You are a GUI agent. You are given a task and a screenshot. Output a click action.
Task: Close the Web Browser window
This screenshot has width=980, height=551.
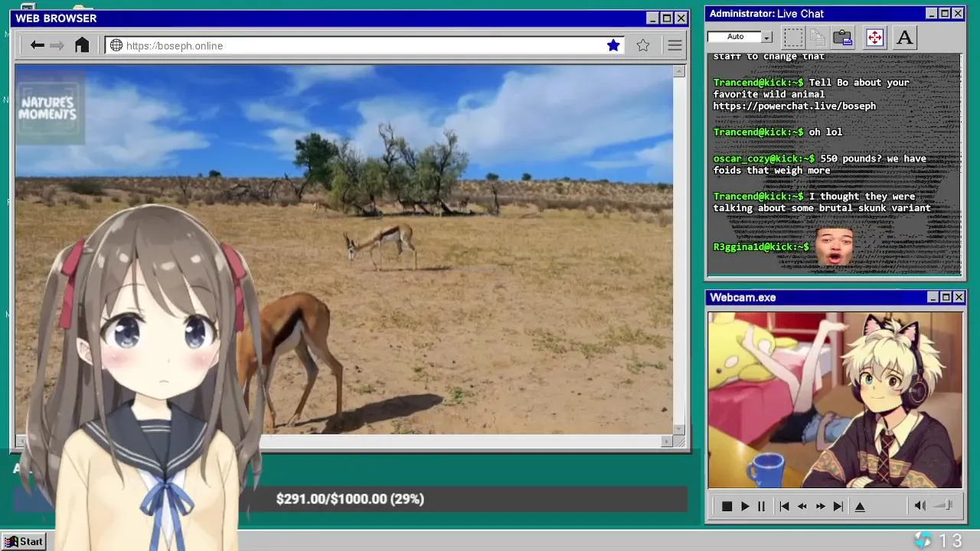pos(681,18)
